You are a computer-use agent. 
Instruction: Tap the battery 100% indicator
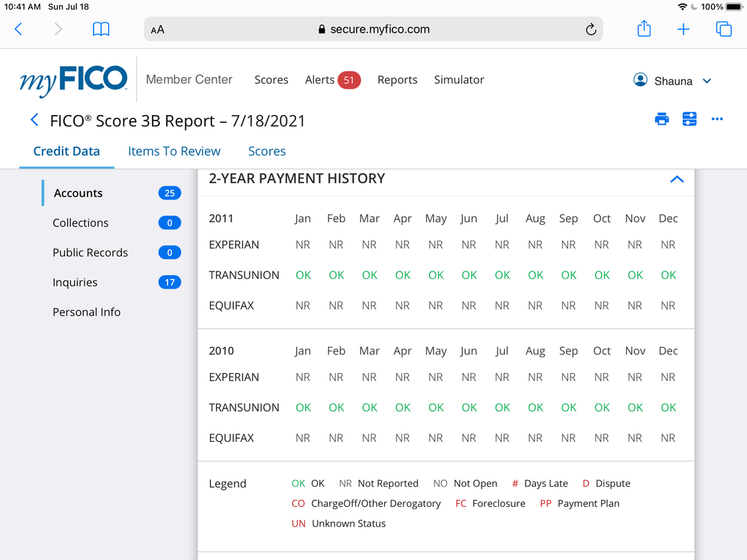pos(722,7)
